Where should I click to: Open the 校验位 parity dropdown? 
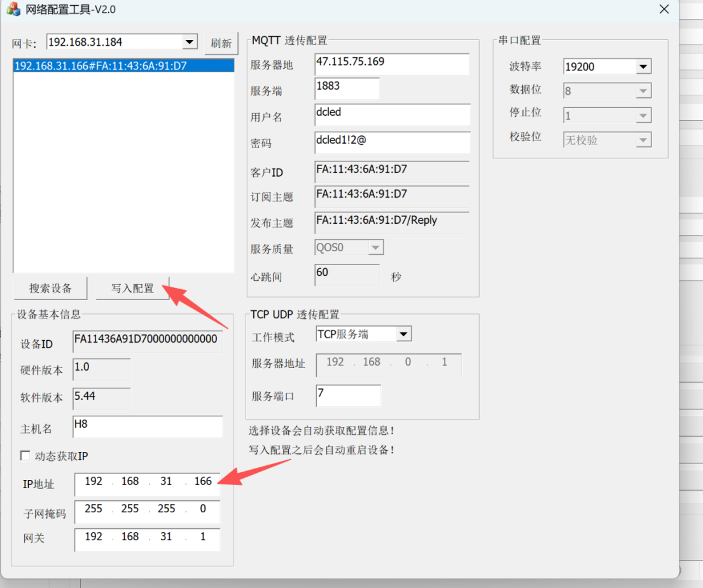(x=643, y=140)
